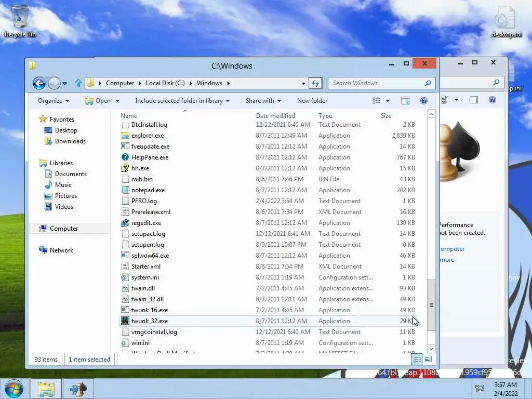The width and height of the screenshot is (532, 399).
Task: Select the regedit.exe icon
Action: (x=125, y=223)
